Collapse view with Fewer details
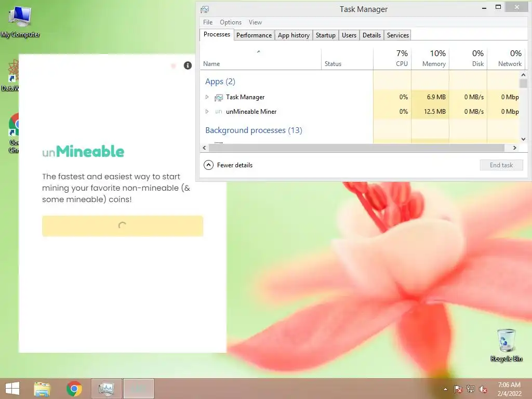 [228, 165]
